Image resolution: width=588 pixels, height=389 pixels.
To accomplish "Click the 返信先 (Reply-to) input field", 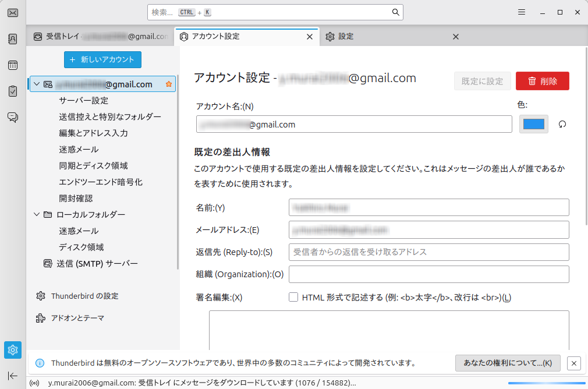I will [428, 252].
